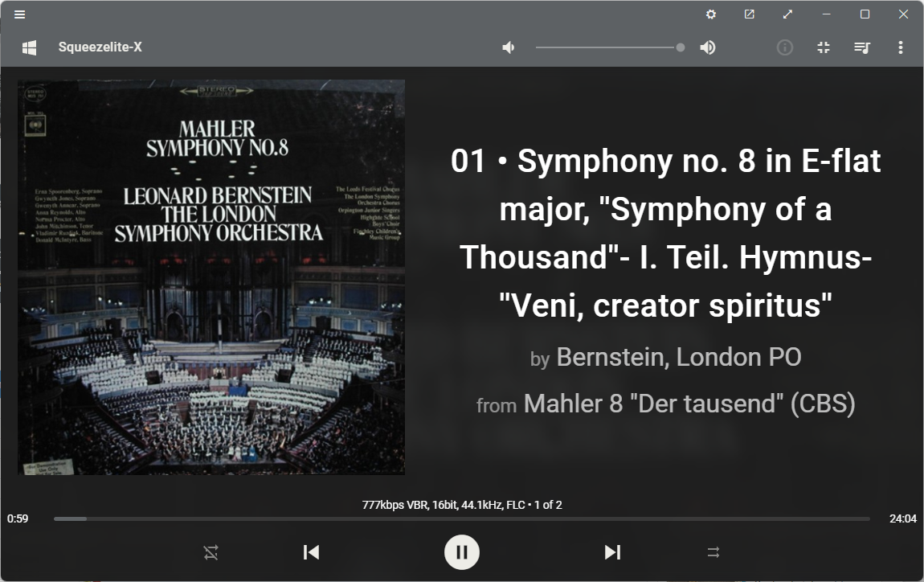Pause the current track
This screenshot has height=582, width=924.
(x=461, y=552)
